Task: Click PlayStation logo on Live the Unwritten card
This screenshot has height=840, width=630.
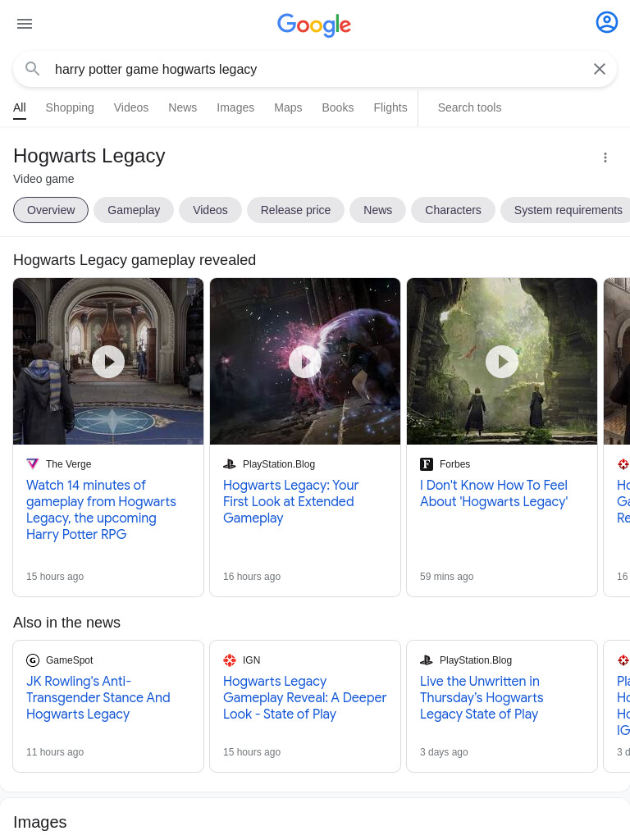Action: pyautogui.click(x=427, y=660)
